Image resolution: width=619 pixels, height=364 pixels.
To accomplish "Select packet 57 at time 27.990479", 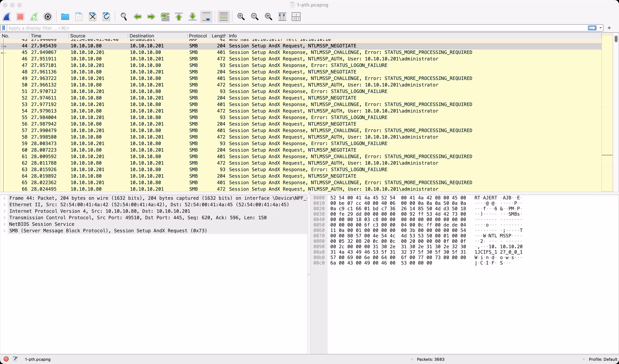I will [x=301, y=130].
